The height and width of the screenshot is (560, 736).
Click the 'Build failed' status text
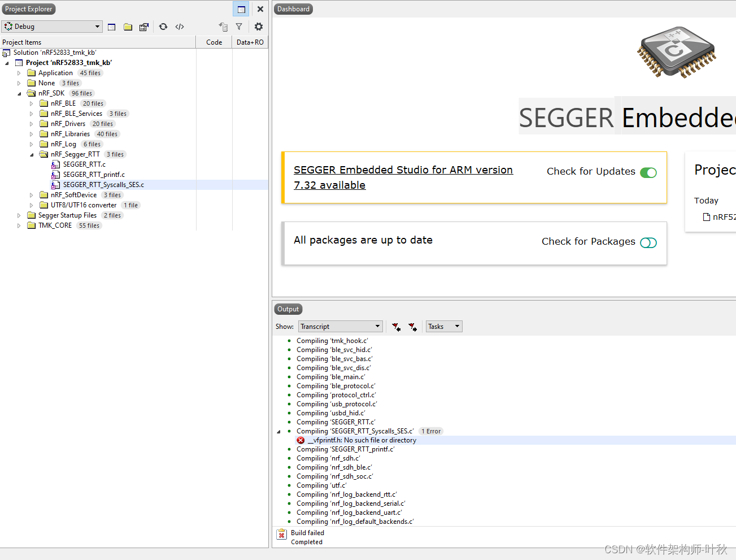pos(308,533)
